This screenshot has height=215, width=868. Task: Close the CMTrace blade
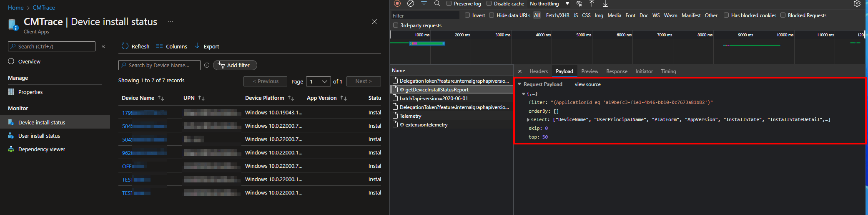pyautogui.click(x=374, y=22)
